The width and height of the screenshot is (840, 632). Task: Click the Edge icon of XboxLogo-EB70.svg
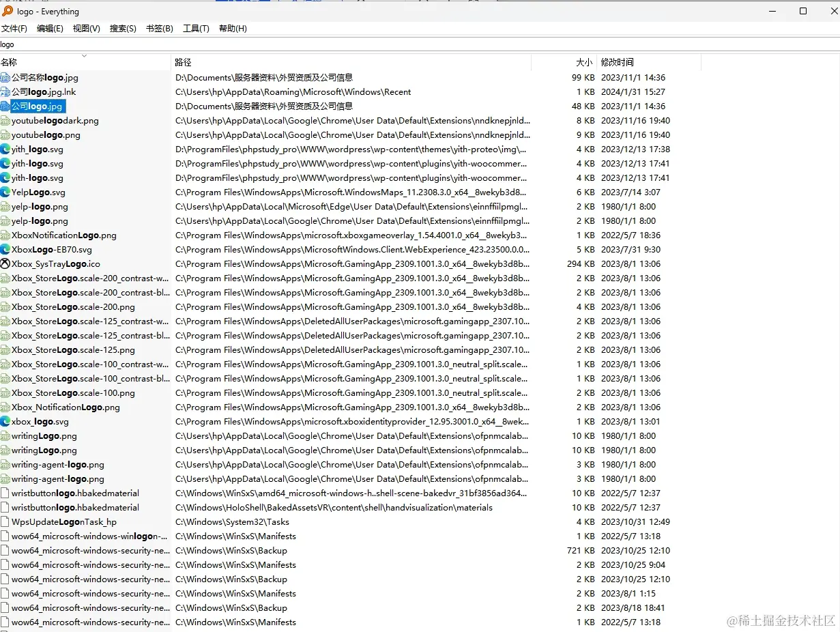(x=5, y=250)
